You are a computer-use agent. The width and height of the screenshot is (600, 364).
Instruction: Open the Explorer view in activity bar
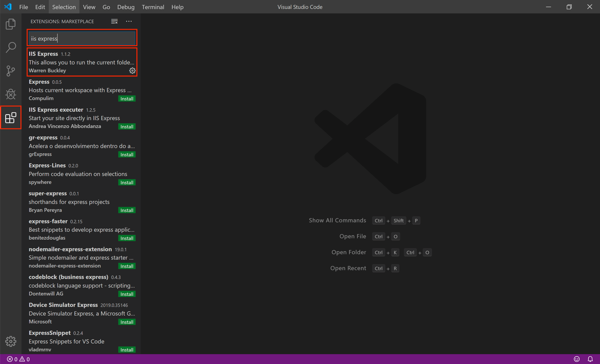point(10,24)
